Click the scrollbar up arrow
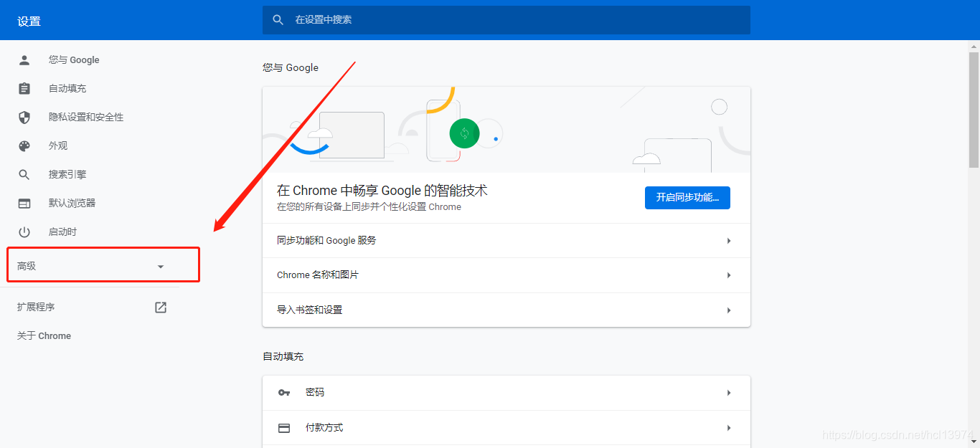 tap(974, 46)
